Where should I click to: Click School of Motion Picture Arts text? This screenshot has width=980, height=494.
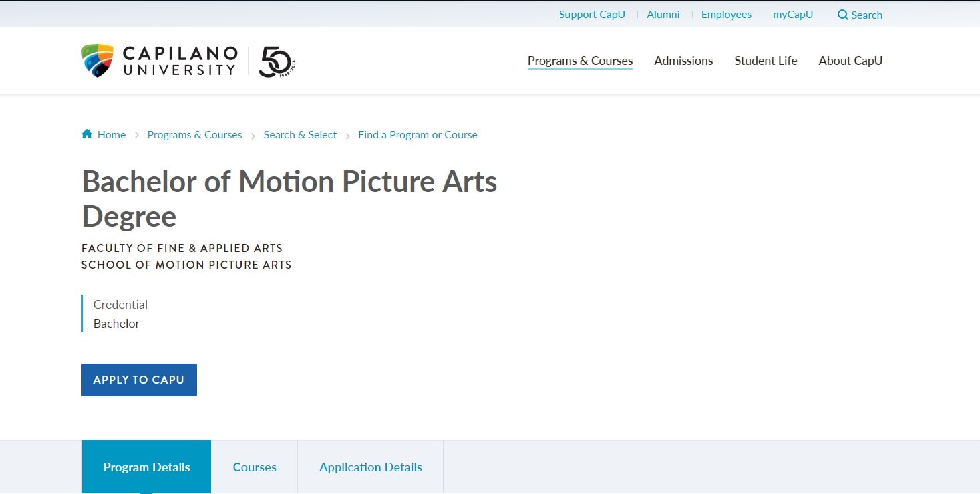[x=186, y=265]
